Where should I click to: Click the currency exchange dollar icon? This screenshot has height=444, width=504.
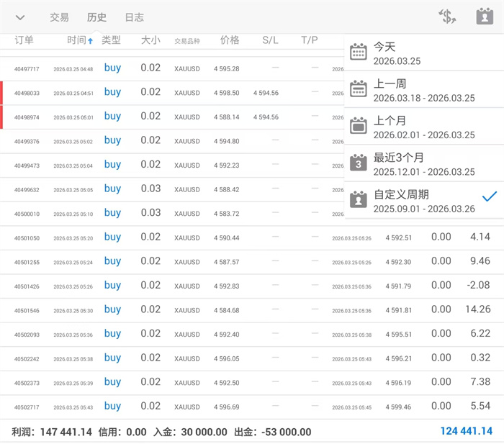click(x=447, y=17)
